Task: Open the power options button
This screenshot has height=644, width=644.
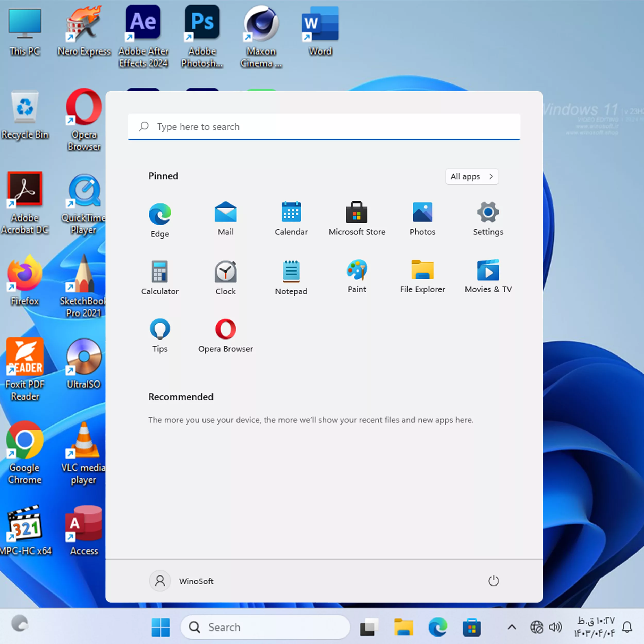Action: coord(493,581)
